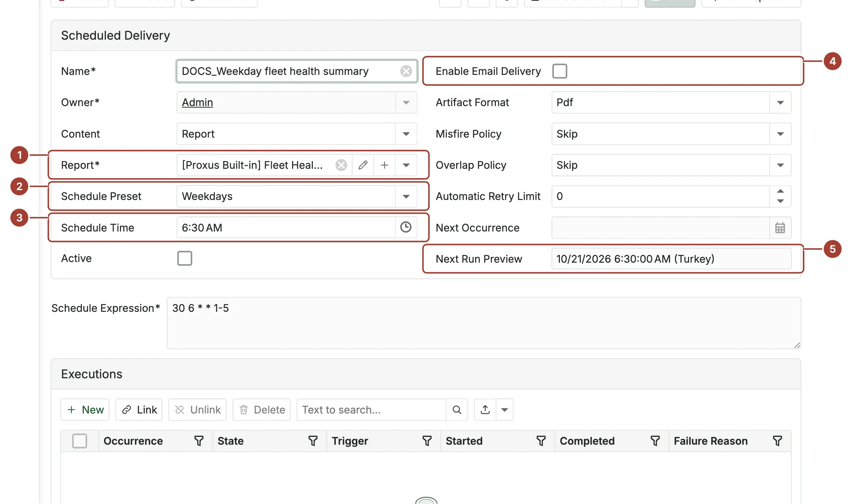The width and height of the screenshot is (852, 504).
Task: Clear the selected Report value
Action: [x=341, y=165]
